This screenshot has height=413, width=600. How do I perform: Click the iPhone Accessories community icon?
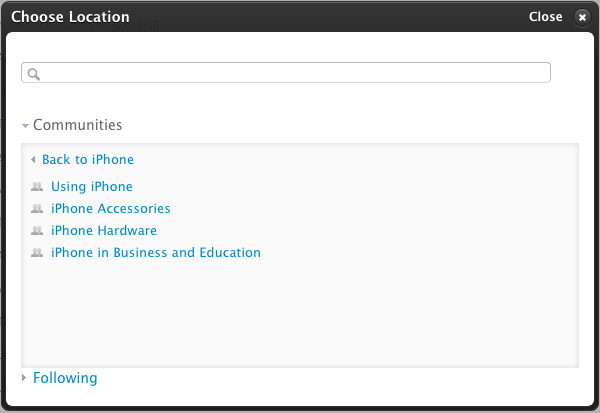tap(37, 209)
